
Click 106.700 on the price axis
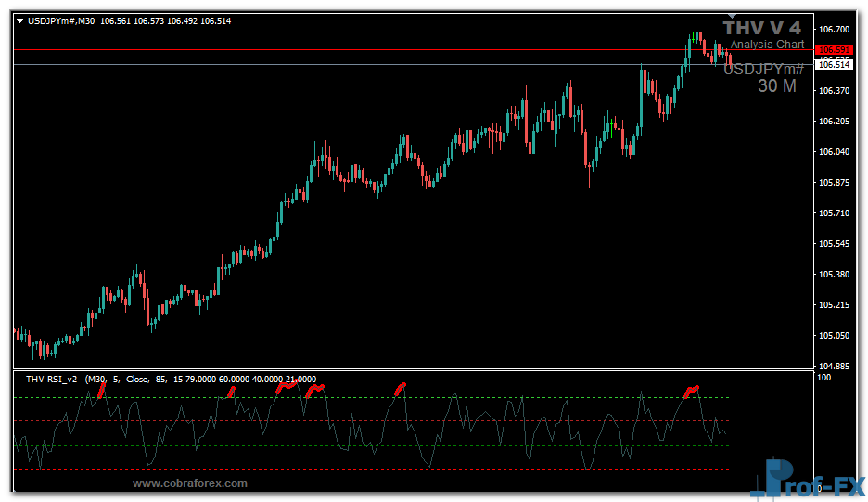coord(835,30)
